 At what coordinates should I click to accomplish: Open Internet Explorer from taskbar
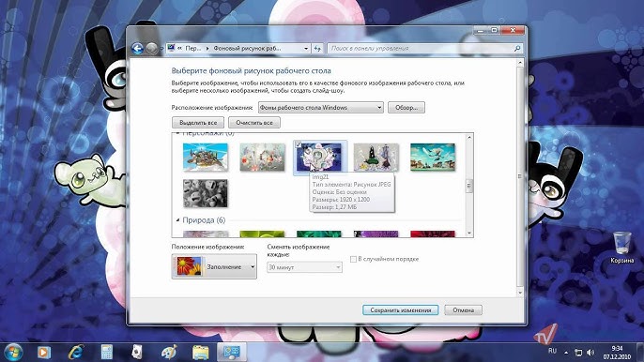(75, 352)
